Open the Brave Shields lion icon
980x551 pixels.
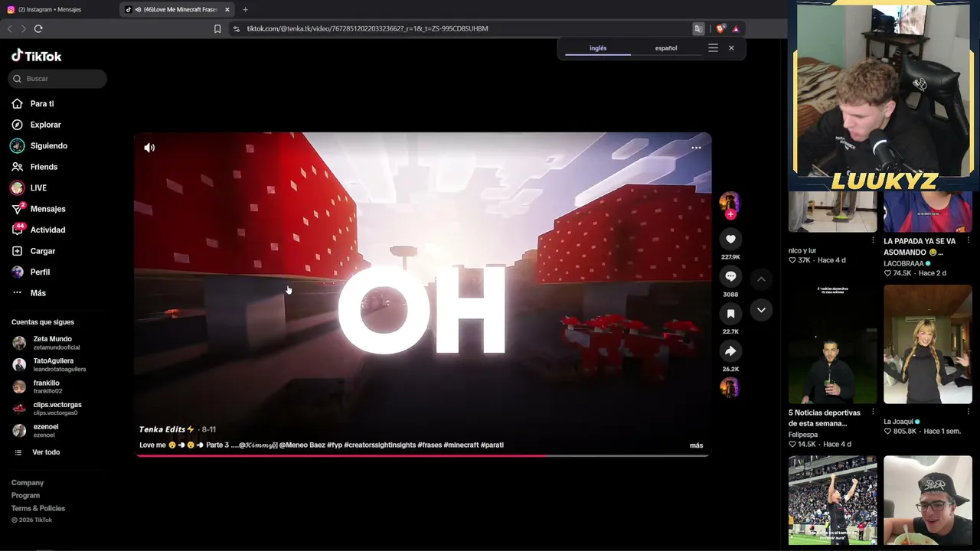pos(720,28)
